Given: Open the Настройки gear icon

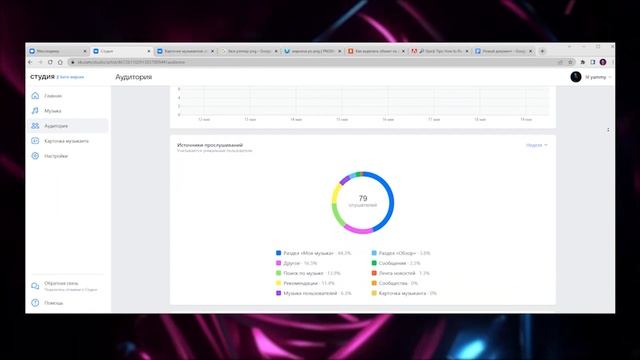Looking at the screenshot, I should pyautogui.click(x=35, y=156).
